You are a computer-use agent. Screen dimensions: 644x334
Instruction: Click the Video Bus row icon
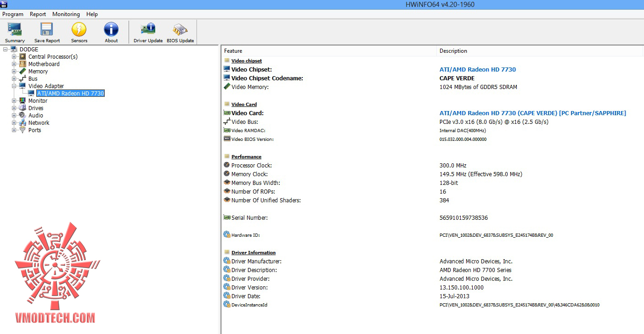coord(226,122)
